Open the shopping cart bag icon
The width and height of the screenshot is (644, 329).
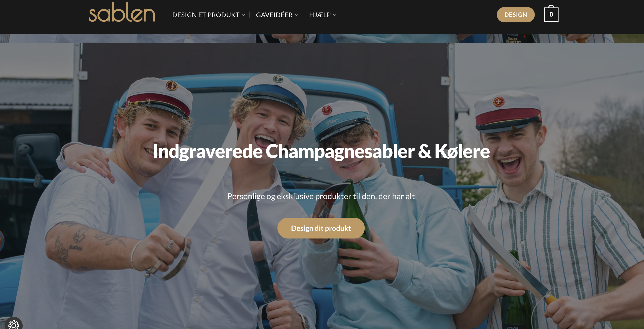click(551, 14)
